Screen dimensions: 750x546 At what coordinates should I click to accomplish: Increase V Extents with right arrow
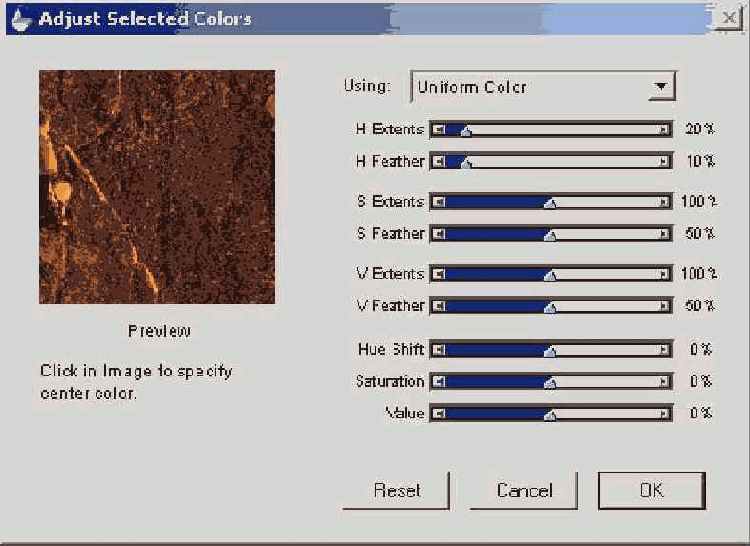pos(663,274)
